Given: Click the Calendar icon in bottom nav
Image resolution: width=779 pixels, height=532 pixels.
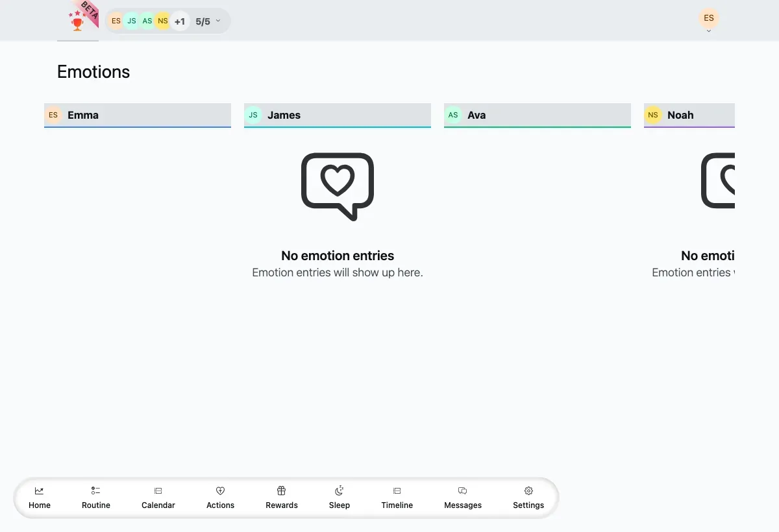Looking at the screenshot, I should (158, 491).
